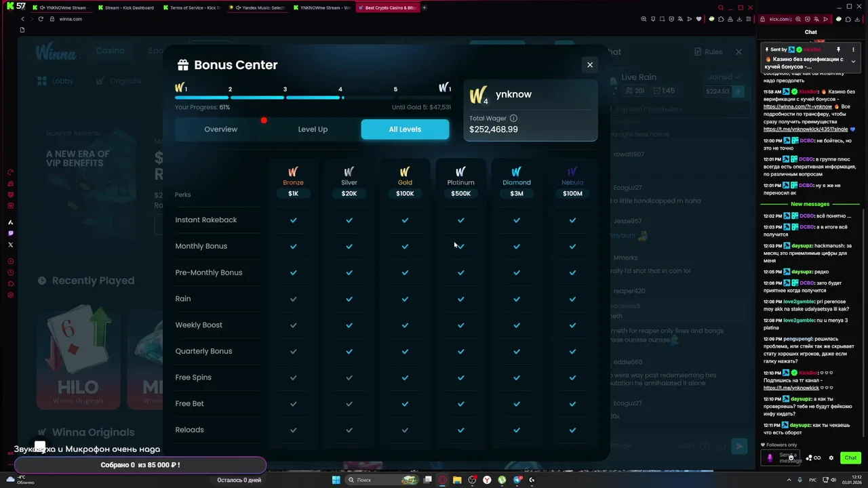This screenshot has width=868, height=488.
Task: Click the New messages divider
Action: 810,204
